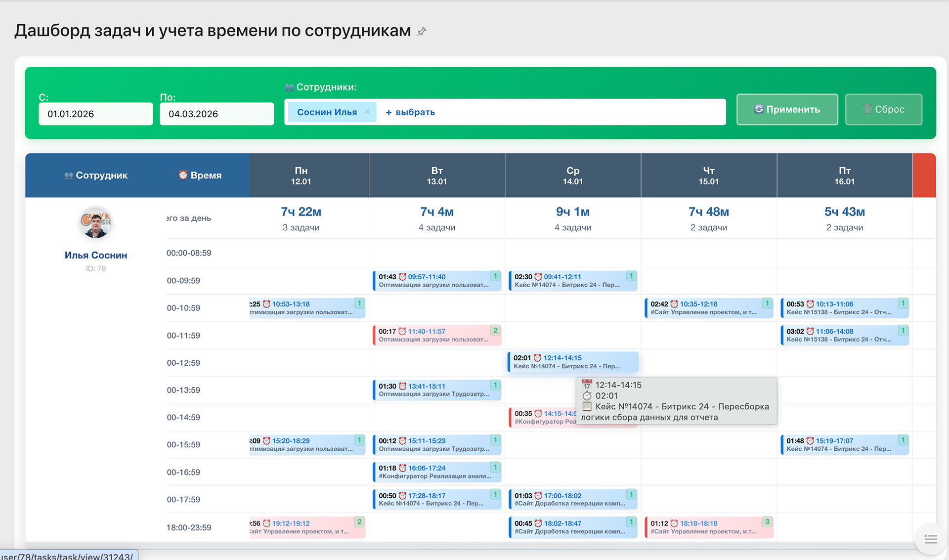Click clock icon on 10:35-12:18 card
Viewport: 949px width, 560px height.
point(674,304)
